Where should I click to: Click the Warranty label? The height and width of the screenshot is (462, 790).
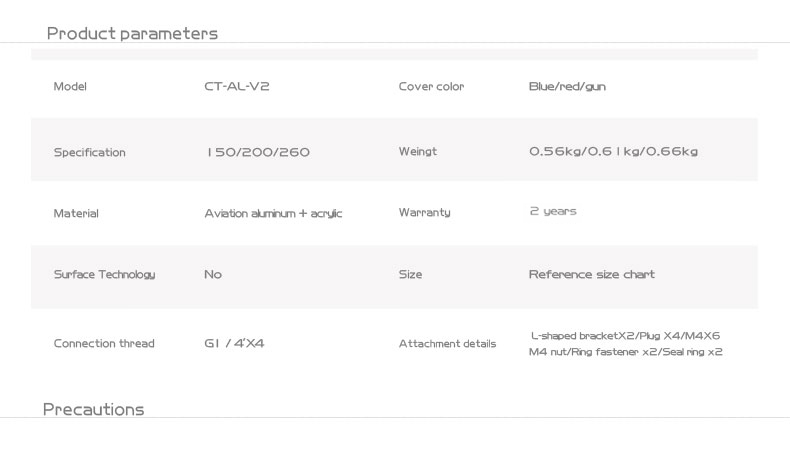424,213
